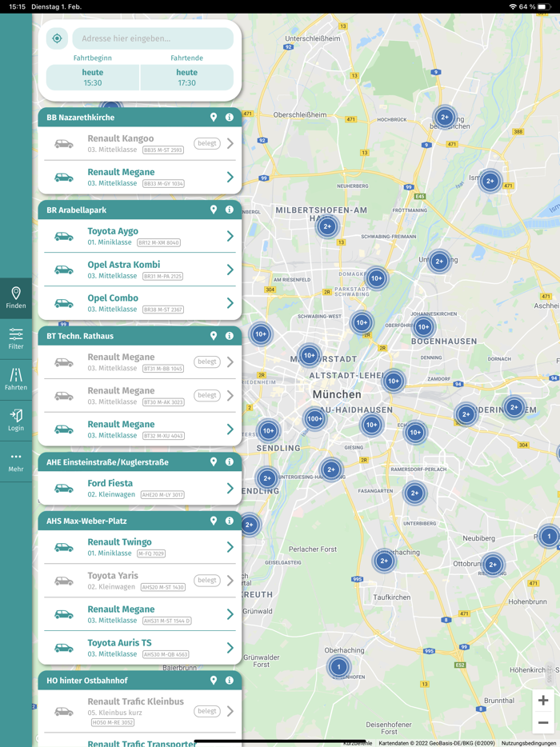The image size is (560, 747).
Task: Open Nutzungsbedingungen link on map
Action: [x=529, y=743]
